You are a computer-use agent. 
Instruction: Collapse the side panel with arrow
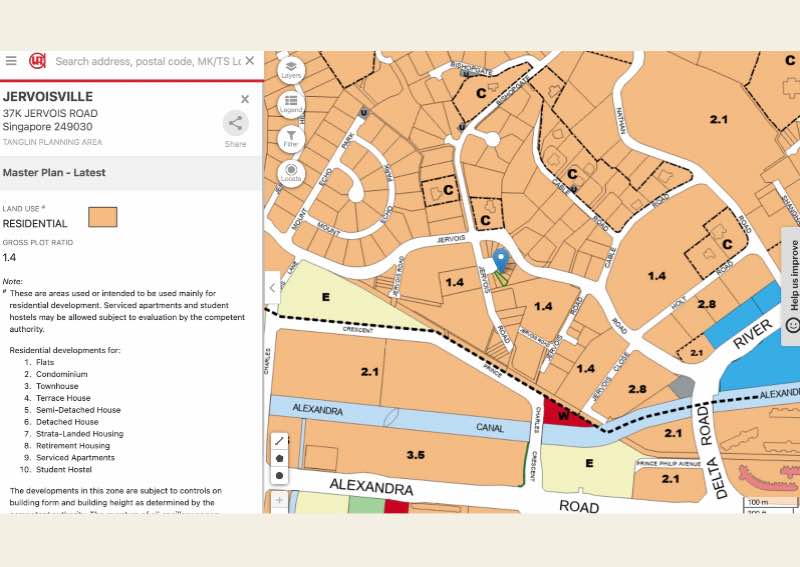pos(272,287)
